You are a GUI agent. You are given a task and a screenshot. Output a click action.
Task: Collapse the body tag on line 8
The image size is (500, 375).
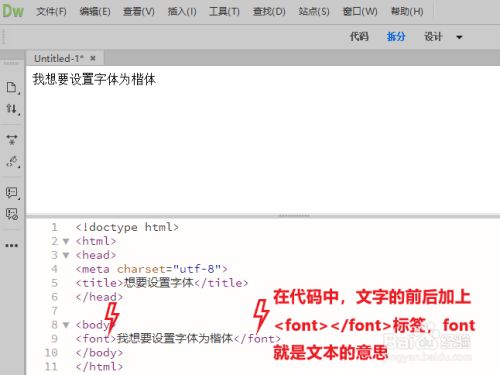click(66, 325)
